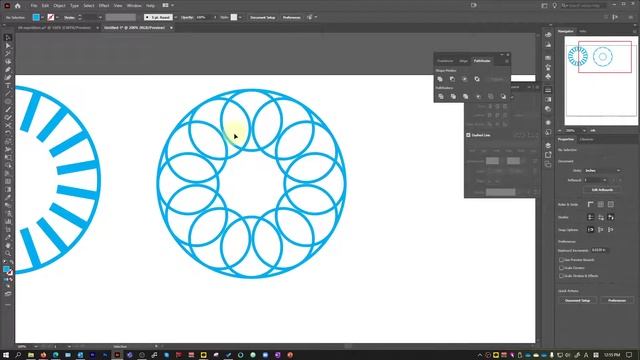Click the Navigator panel thumbnail preview
The height and width of the screenshot is (360, 640).
pos(601,81)
